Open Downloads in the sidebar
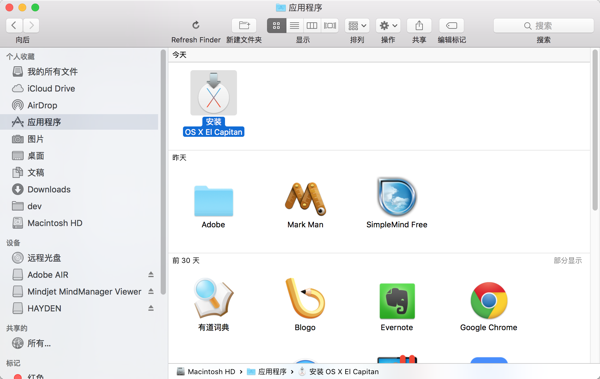600x379 pixels. (79, 190)
